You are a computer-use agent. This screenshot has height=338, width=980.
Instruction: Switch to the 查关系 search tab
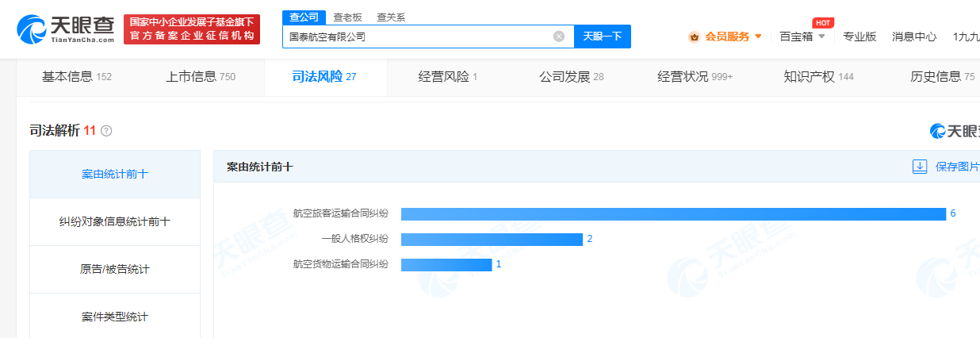click(x=391, y=17)
